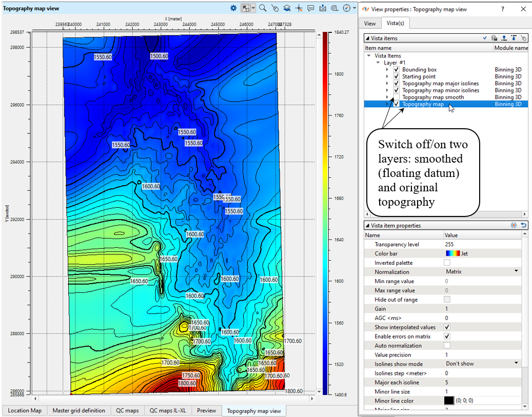The height and width of the screenshot is (417, 532).
Task: Expand the Bounding box tree item
Action: click(387, 70)
